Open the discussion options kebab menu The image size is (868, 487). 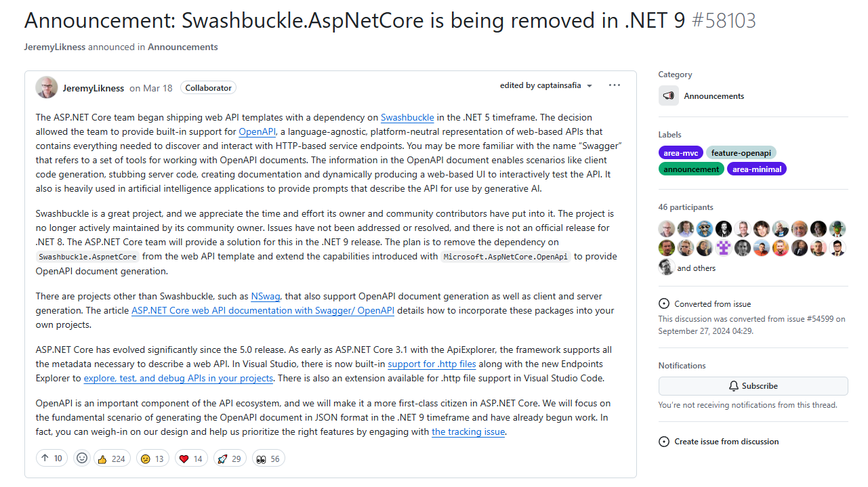coord(614,85)
